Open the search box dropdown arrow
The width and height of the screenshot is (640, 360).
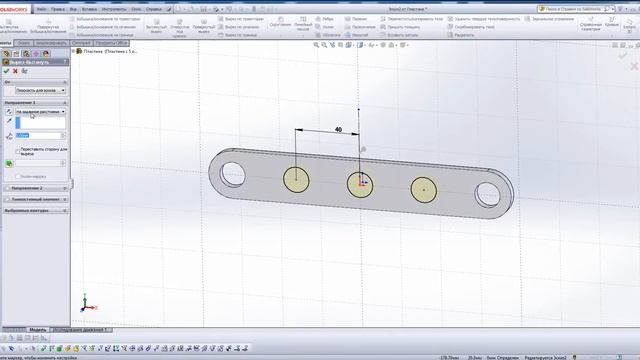[613, 9]
